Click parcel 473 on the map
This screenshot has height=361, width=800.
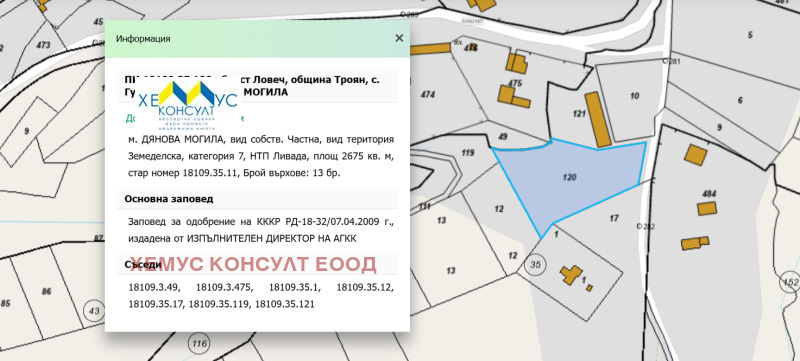(x=43, y=45)
